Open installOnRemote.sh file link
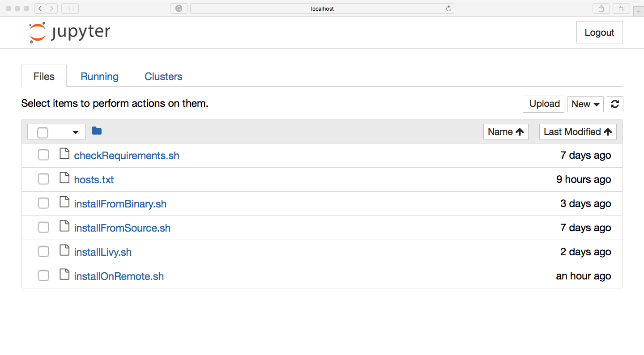This screenshot has width=644, height=355. coord(119,276)
